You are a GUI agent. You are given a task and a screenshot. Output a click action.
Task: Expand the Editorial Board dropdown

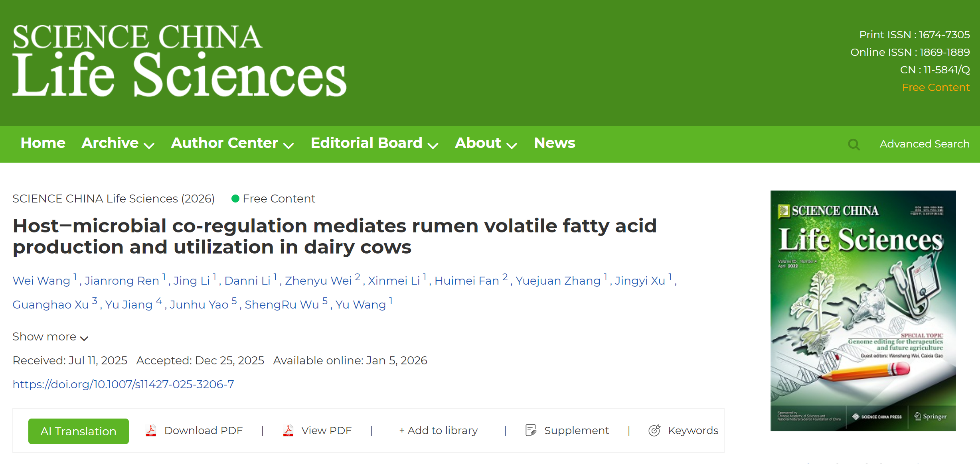[x=374, y=144]
